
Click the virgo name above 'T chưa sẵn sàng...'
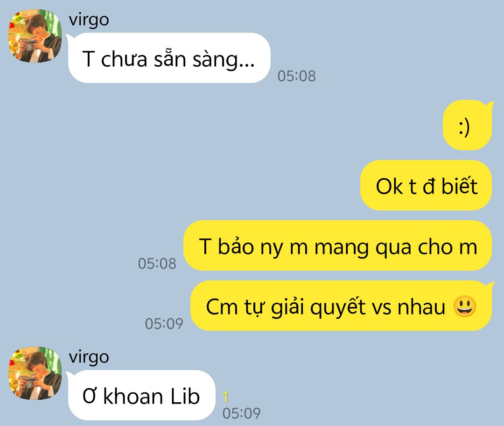click(x=89, y=20)
